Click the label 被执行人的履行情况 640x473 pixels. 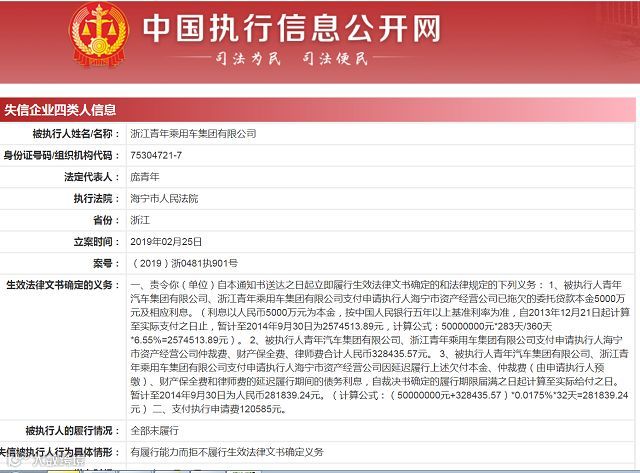(73, 431)
